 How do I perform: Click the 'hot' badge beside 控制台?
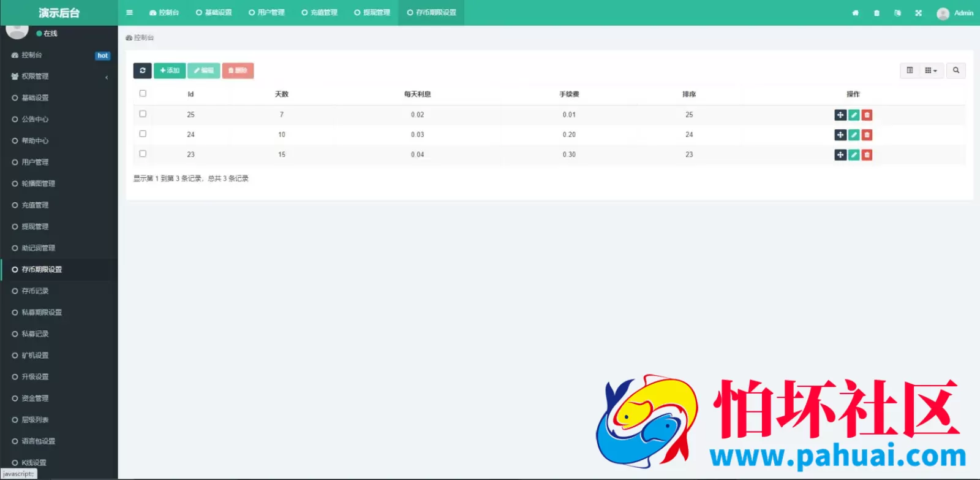coord(102,56)
